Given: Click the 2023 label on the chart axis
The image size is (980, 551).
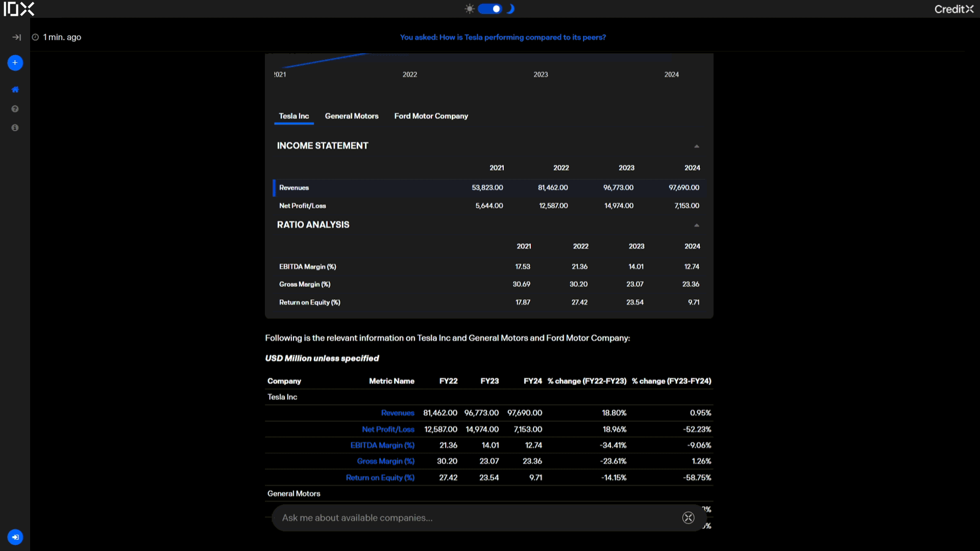Looking at the screenshot, I should [541, 74].
